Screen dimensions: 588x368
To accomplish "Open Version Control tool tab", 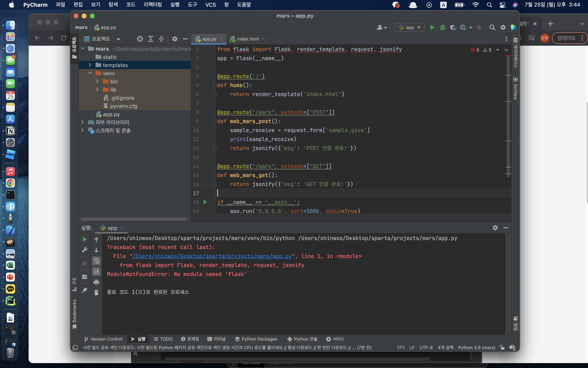I will pos(103,339).
